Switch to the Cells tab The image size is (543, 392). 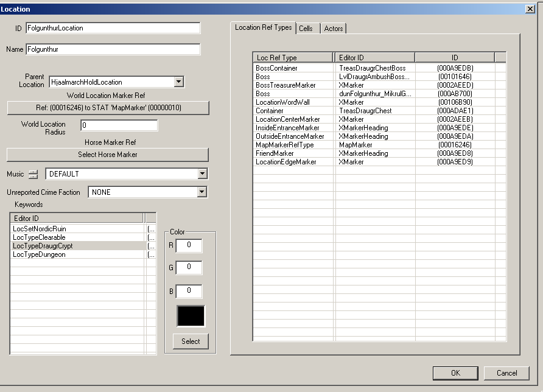click(x=306, y=29)
